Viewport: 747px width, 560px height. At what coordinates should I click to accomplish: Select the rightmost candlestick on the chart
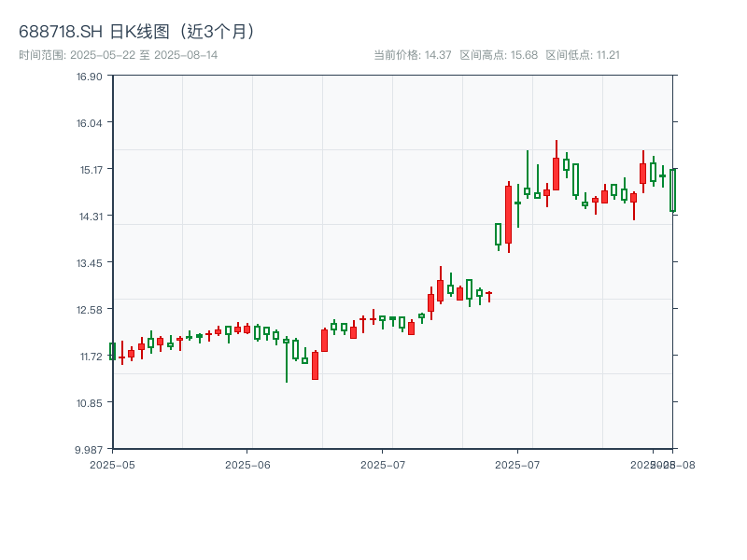tap(673, 191)
